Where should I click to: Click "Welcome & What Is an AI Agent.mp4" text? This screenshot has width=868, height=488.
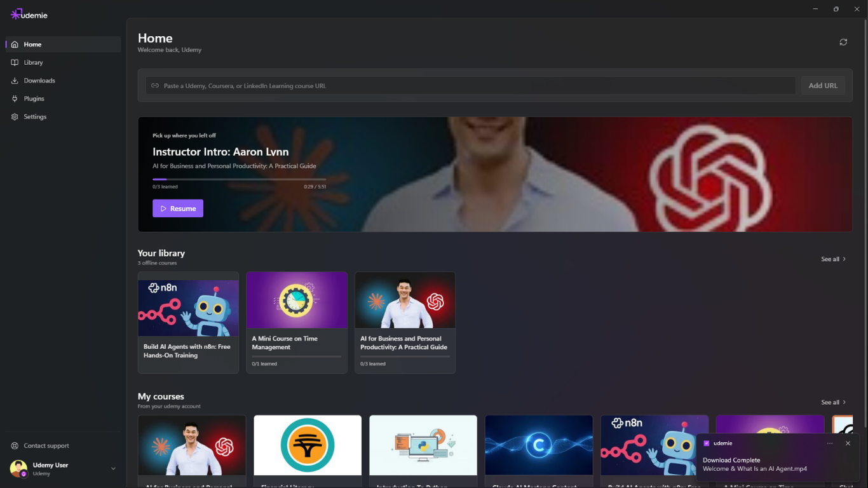point(755,469)
